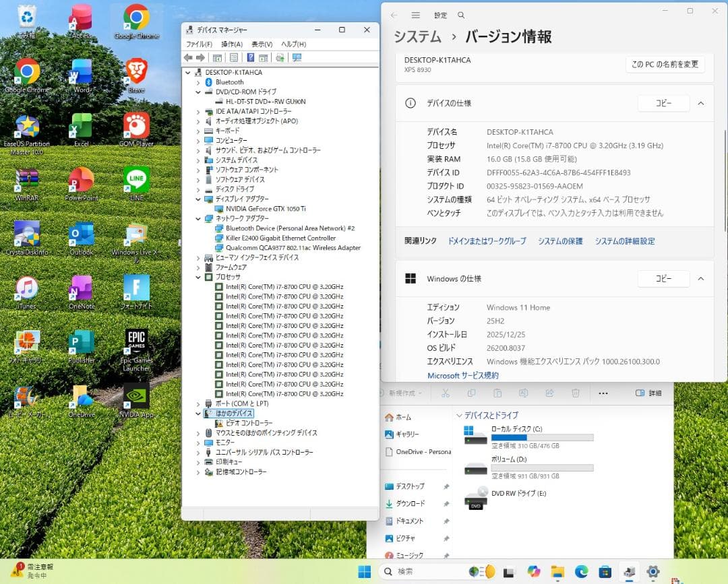
Task: Open the Publisher desktop icon
Action: click(x=82, y=346)
